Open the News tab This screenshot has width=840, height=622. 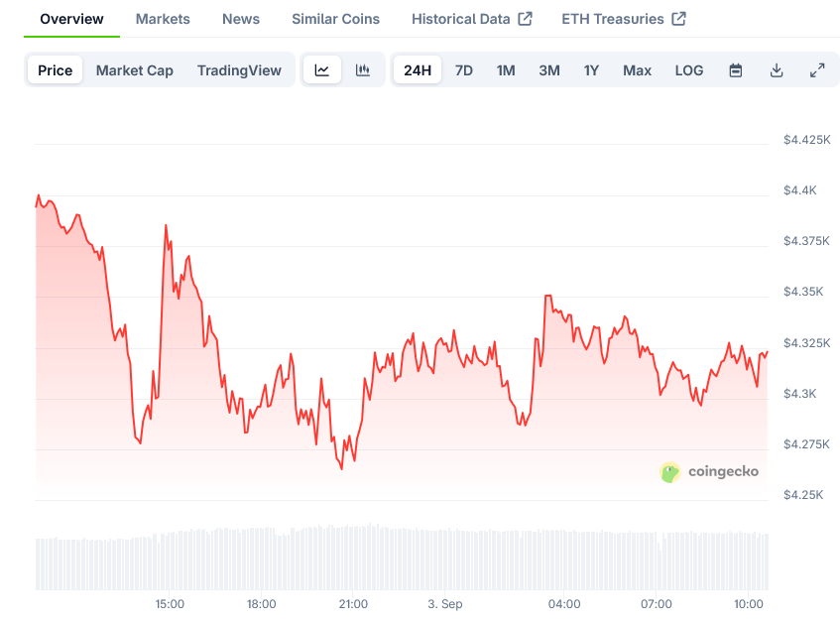[x=241, y=19]
